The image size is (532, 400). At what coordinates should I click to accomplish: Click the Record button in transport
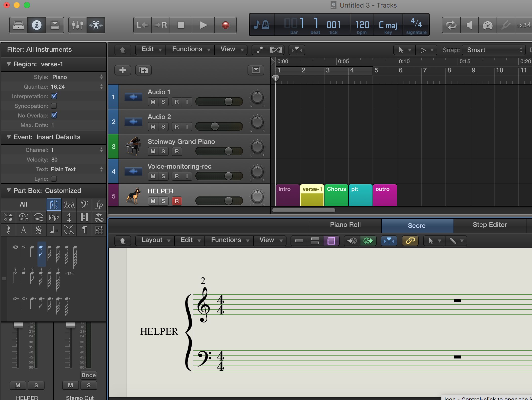[225, 25]
